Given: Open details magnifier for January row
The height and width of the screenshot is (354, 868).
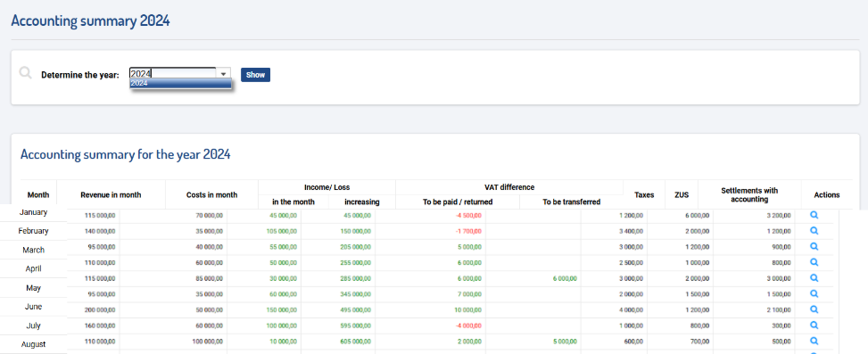Looking at the screenshot, I should [814, 215].
